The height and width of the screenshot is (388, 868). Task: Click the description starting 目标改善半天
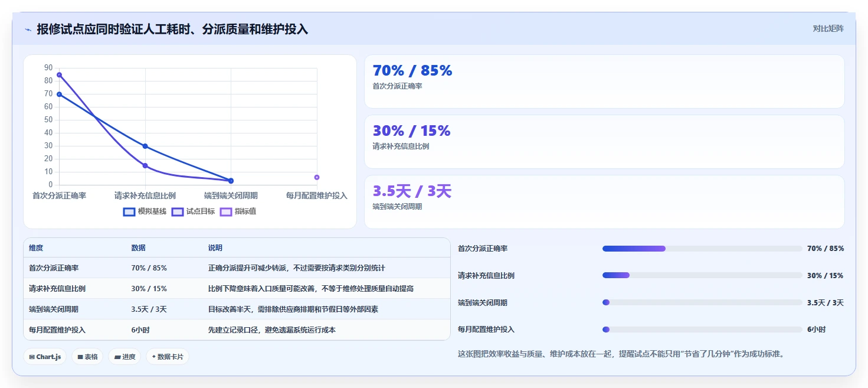click(293, 309)
